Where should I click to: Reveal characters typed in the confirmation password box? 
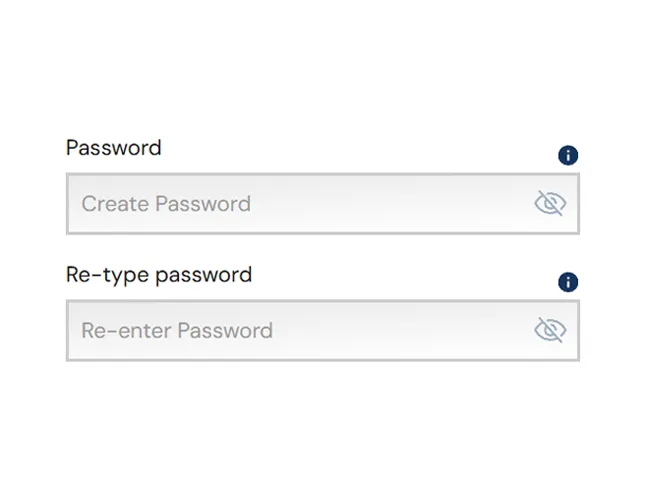point(550,330)
